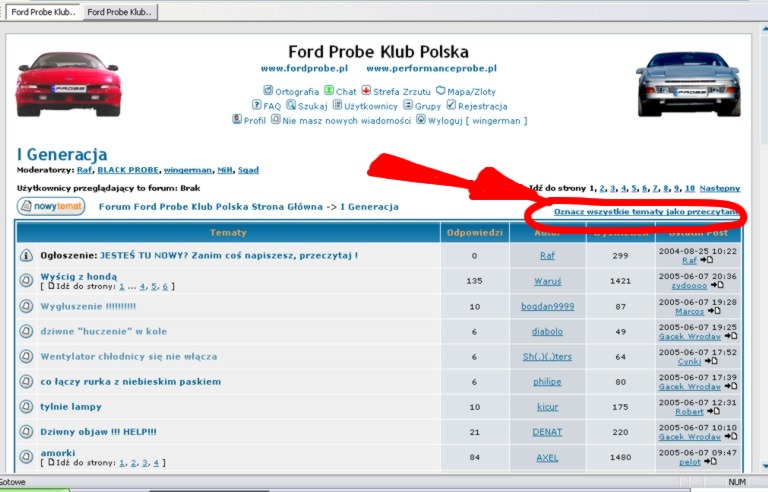Open topic dziwne "huczenie" w kole
The width and height of the screenshot is (768, 492).
tap(103, 331)
